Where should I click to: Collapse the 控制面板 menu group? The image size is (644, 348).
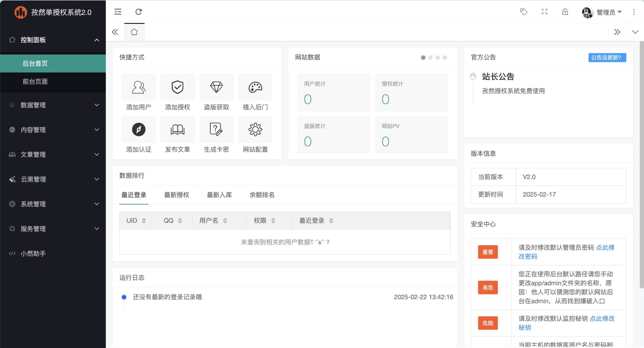coord(53,40)
